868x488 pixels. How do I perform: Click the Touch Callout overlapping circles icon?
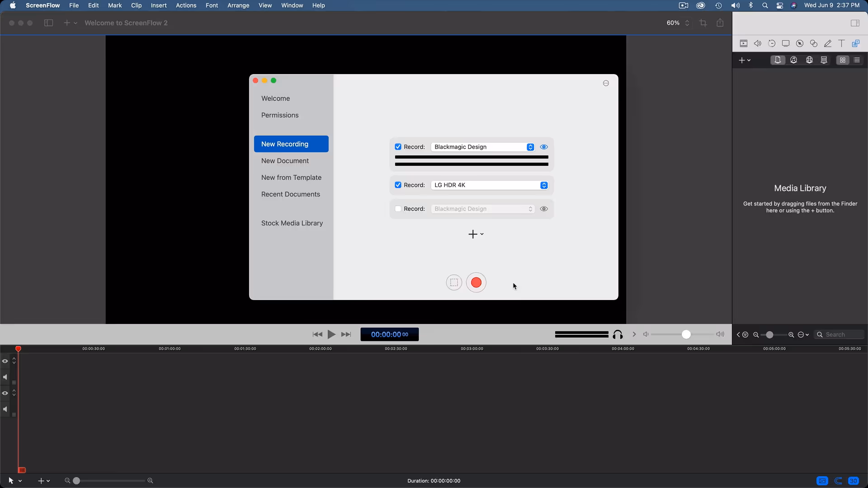coord(814,43)
